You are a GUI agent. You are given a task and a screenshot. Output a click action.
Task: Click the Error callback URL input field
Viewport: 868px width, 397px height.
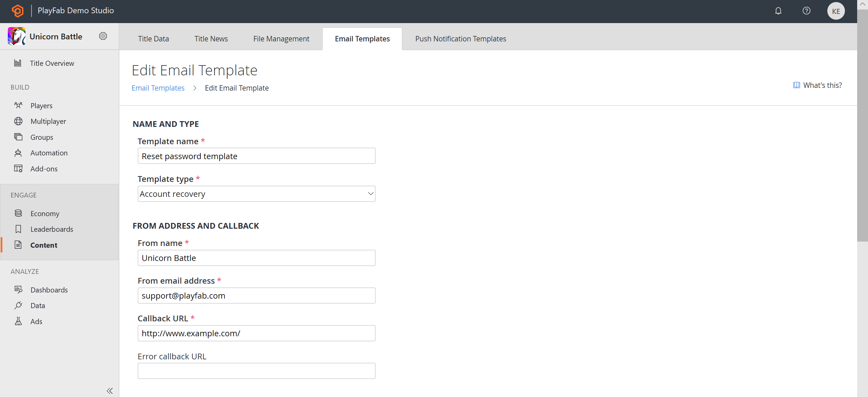(256, 371)
